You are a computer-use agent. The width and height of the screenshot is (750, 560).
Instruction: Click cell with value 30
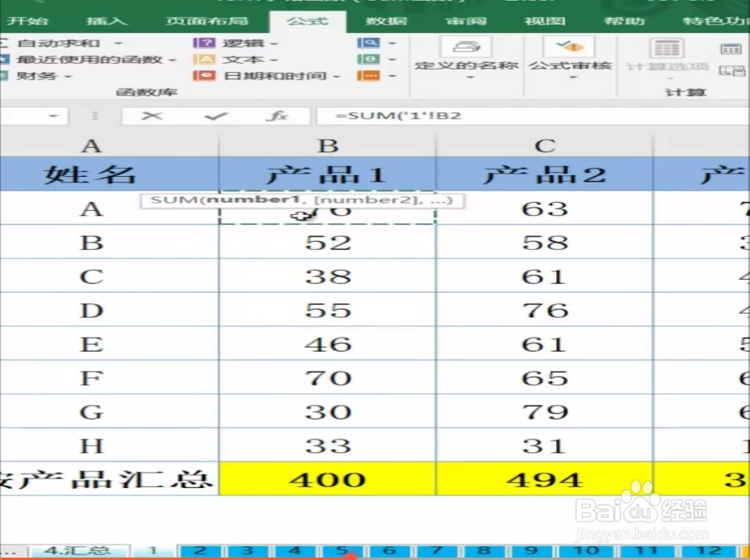[327, 412]
